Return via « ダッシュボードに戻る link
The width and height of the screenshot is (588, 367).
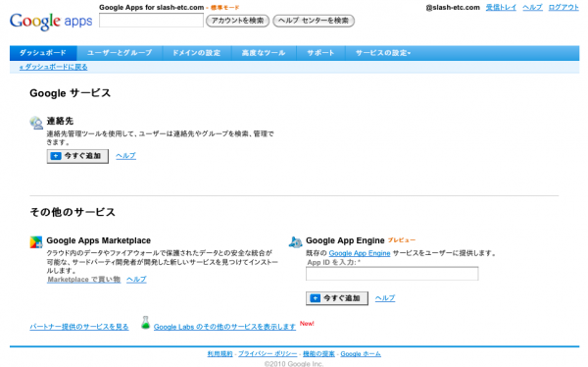pyautogui.click(x=54, y=67)
